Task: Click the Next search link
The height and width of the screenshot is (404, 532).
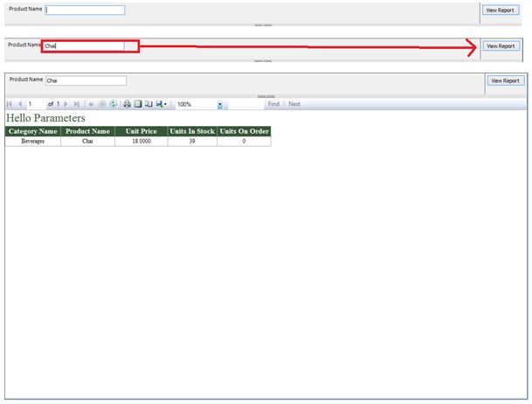Action: coord(294,104)
